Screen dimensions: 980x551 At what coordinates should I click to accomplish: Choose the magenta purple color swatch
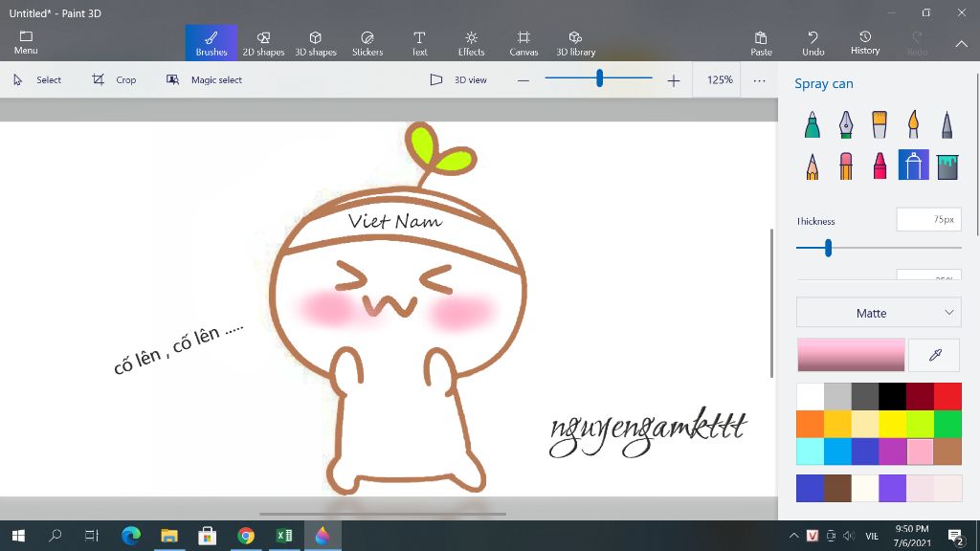tap(893, 452)
